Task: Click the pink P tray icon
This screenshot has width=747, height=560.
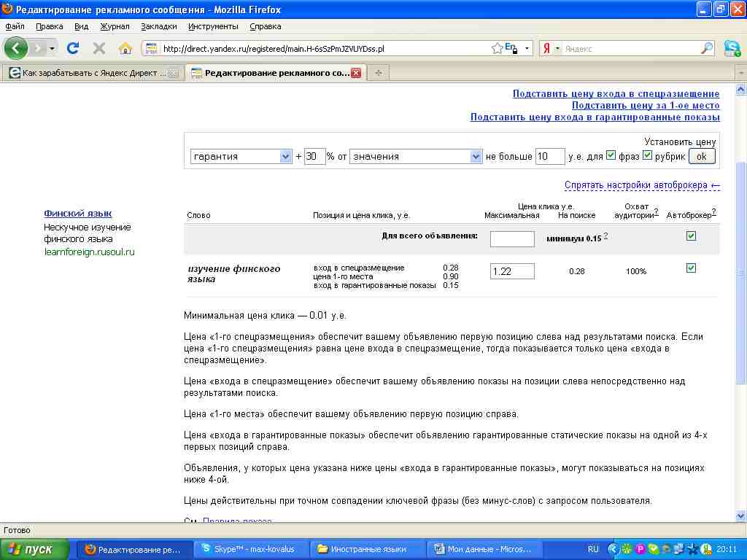Action: [x=640, y=549]
